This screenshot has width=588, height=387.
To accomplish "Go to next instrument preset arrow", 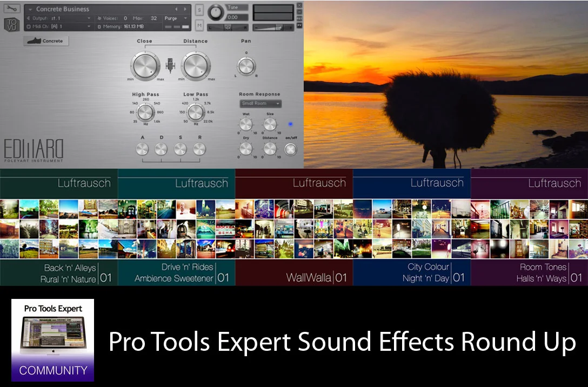I will pyautogui.click(x=185, y=9).
